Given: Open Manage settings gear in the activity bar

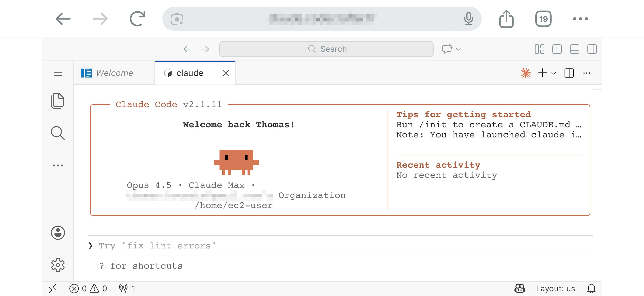Looking at the screenshot, I should click(x=58, y=265).
